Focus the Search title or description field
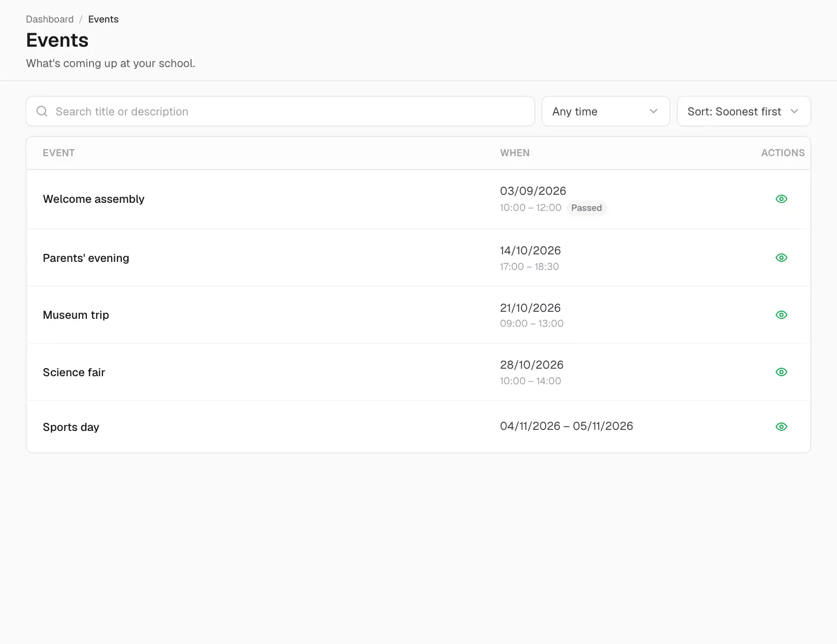Screen dimensions: 837x644 tap(281, 111)
